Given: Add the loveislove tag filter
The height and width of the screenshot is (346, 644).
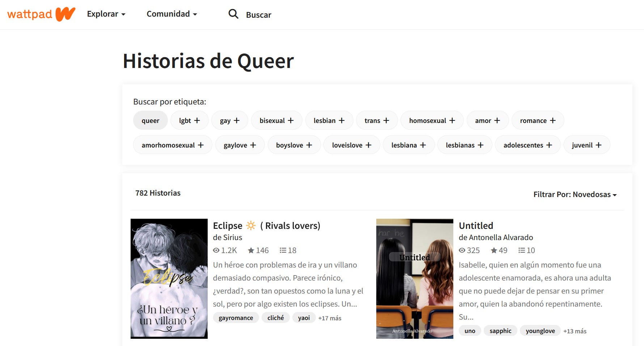Looking at the screenshot, I should click(x=352, y=145).
